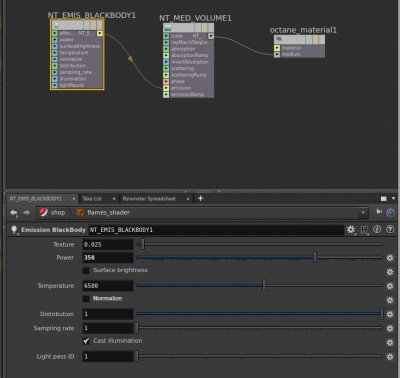
Task: Open the gear menu for Power parameter
Action: pos(390,258)
